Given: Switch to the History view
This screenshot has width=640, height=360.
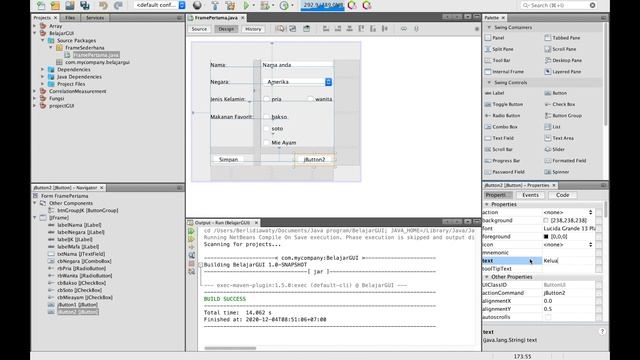Looking at the screenshot, I should pyautogui.click(x=253, y=29).
